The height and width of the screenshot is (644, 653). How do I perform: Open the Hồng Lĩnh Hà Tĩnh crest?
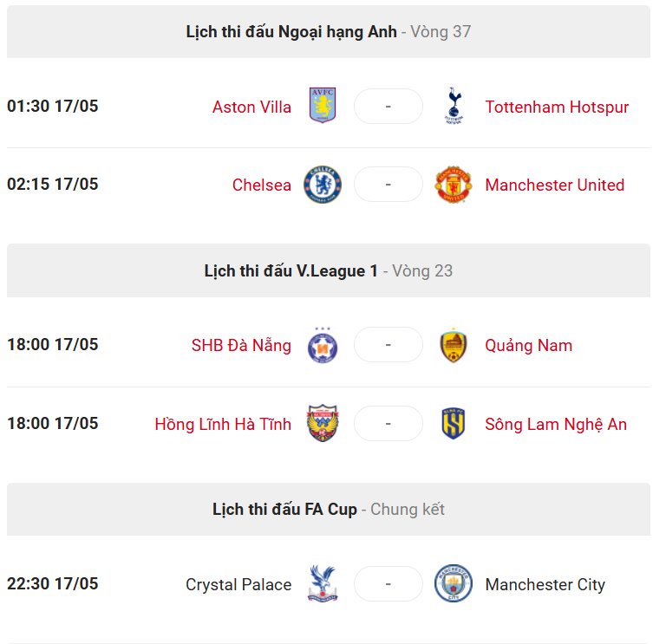323,423
